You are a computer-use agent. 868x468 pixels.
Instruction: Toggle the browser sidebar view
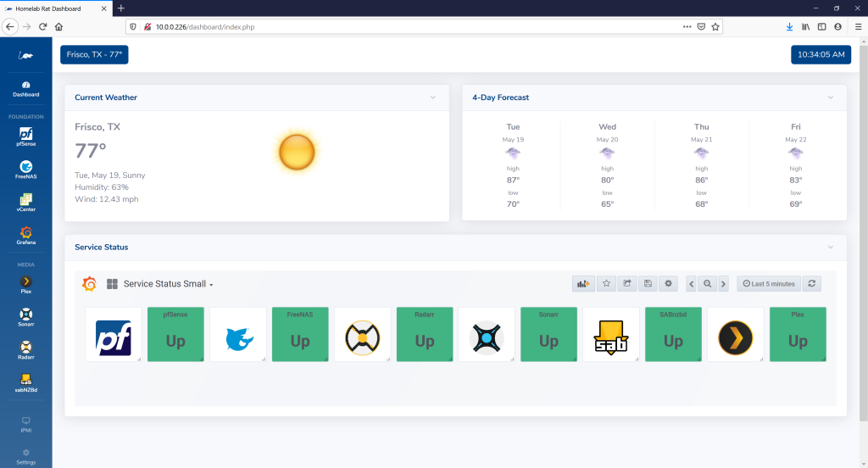(821, 26)
